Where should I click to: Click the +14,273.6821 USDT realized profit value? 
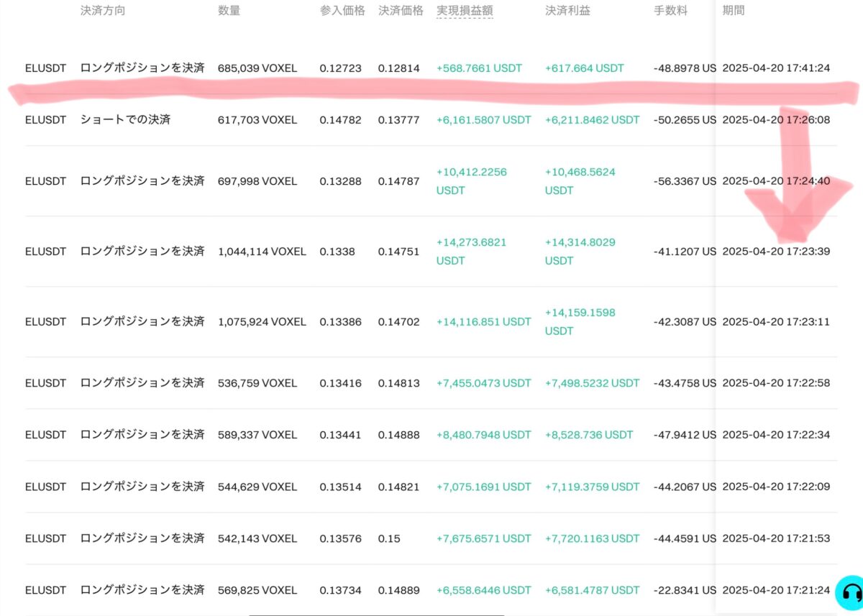tap(471, 251)
